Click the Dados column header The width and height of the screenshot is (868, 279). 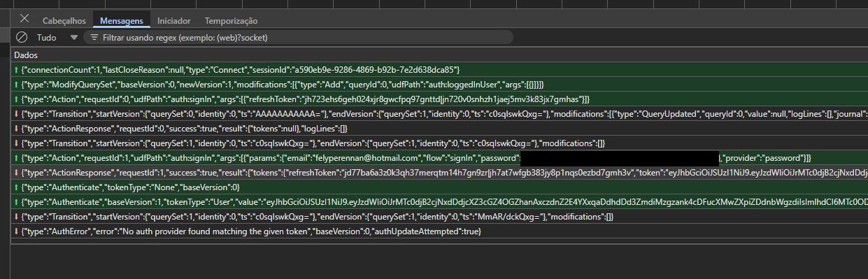[439, 55]
